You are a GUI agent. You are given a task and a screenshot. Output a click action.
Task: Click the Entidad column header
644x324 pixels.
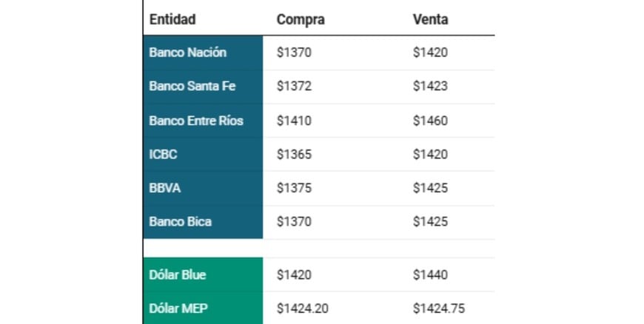pyautogui.click(x=172, y=19)
